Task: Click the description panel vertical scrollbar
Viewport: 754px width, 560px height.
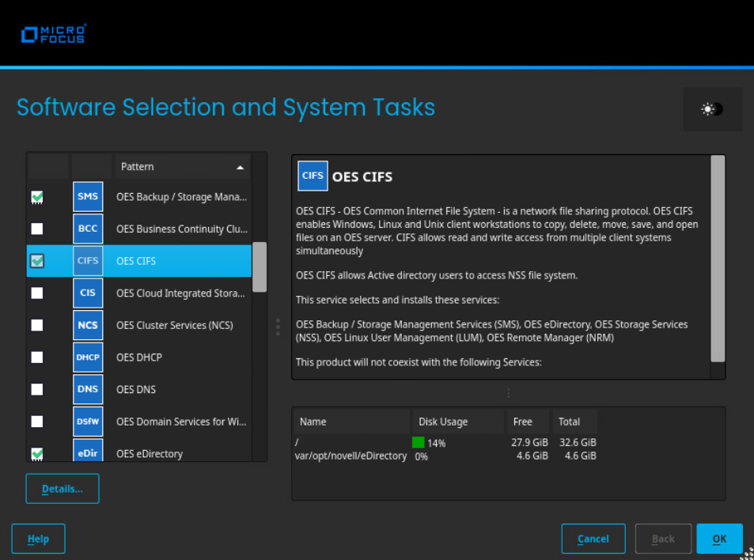Action: point(718,257)
